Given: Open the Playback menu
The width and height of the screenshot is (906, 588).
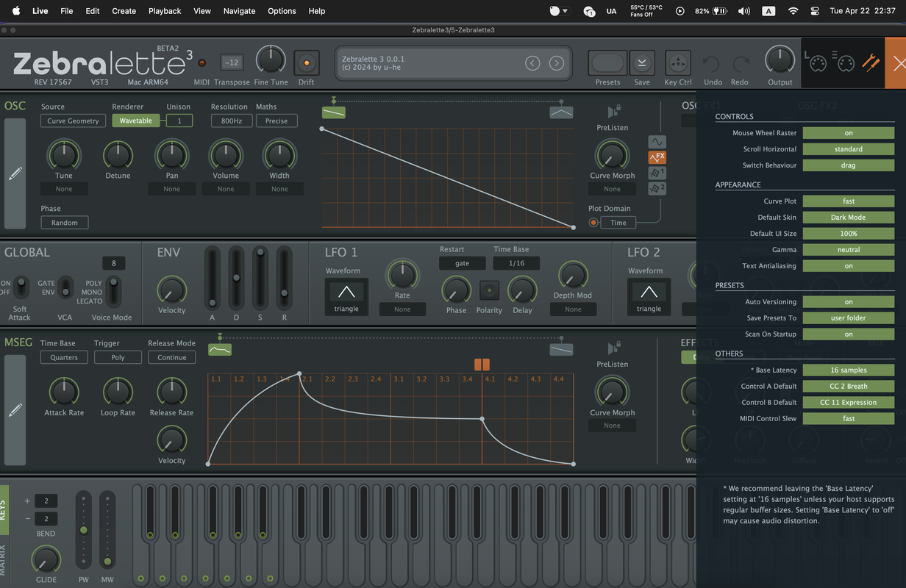Looking at the screenshot, I should click(x=165, y=11).
